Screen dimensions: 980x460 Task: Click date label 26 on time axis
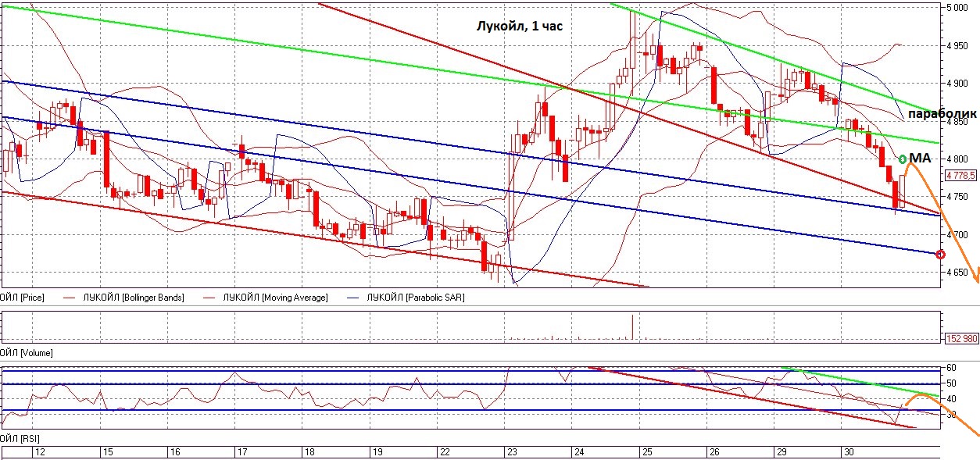click(713, 452)
